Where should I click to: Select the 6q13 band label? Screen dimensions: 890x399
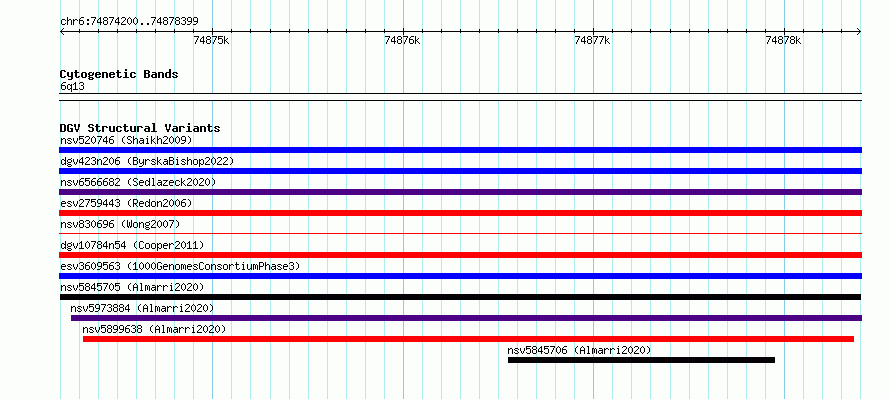[x=72, y=86]
